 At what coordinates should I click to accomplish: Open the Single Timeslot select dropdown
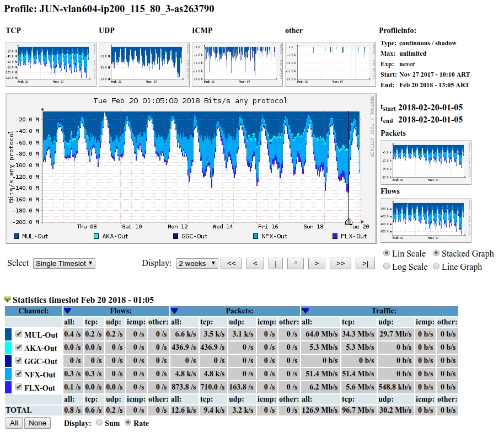click(x=64, y=264)
